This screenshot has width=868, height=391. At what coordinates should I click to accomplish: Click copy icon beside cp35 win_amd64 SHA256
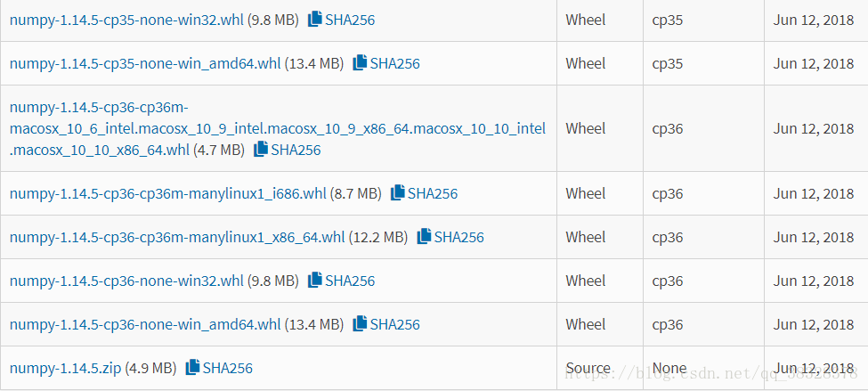(360, 63)
